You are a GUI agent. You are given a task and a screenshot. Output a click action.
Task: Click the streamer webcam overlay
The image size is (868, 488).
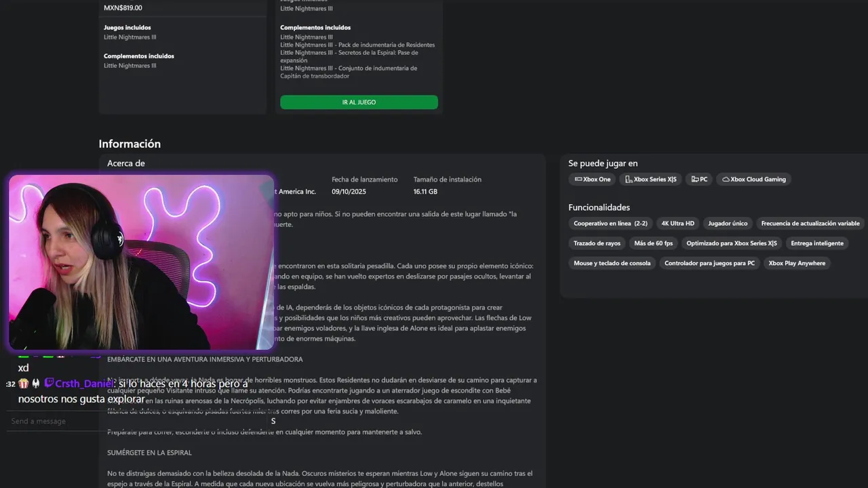point(141,262)
